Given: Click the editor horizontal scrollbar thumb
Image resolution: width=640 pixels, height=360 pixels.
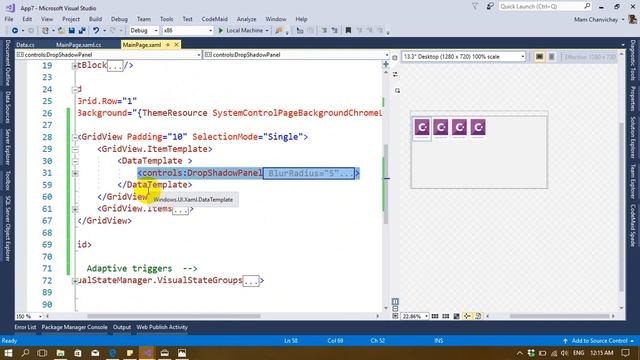Looking at the screenshot, I should coord(174,316).
